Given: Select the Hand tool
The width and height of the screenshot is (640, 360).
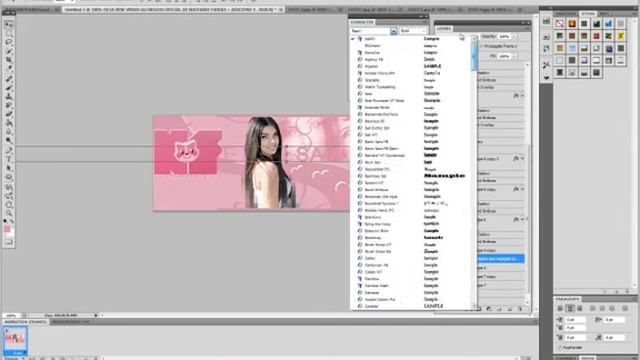Looking at the screenshot, I should click(x=9, y=205).
